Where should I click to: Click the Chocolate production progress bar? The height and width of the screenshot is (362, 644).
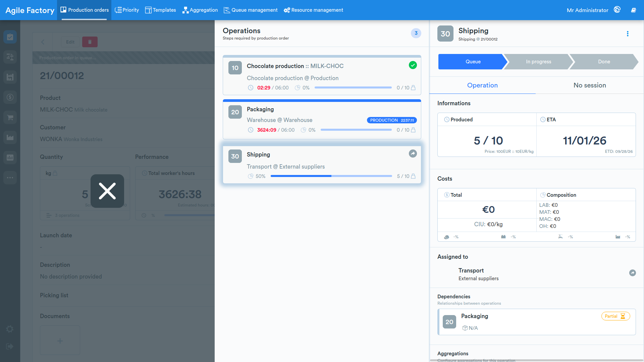[x=353, y=87]
